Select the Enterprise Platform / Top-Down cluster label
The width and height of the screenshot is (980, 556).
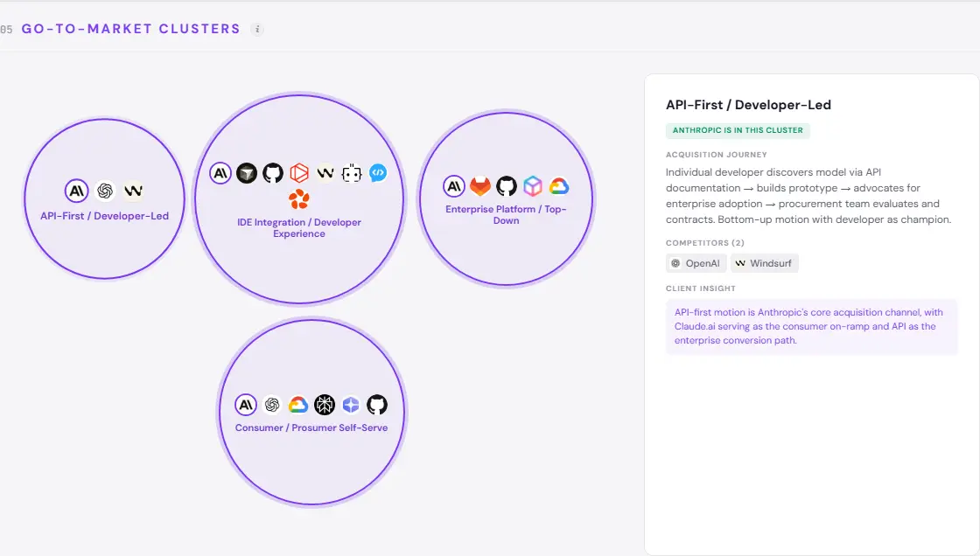click(507, 215)
